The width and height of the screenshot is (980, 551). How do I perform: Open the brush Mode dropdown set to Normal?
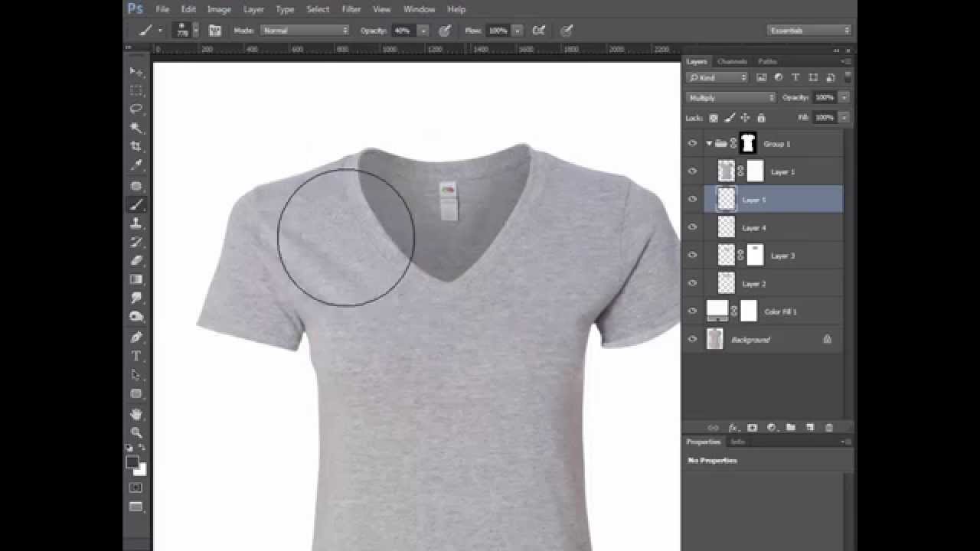305,31
